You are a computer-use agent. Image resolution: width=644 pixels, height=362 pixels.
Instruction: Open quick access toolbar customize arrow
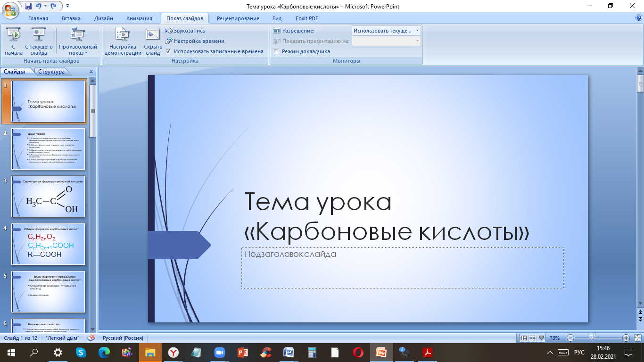click(67, 6)
